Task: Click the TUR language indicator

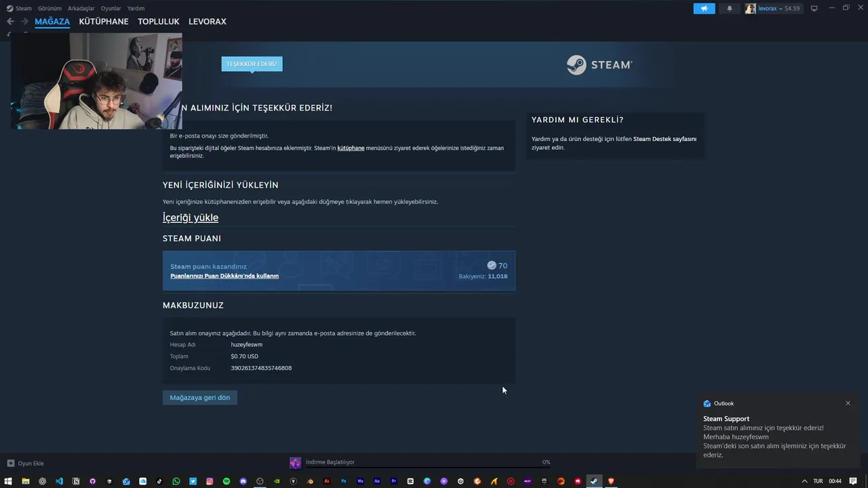Action: click(x=818, y=481)
